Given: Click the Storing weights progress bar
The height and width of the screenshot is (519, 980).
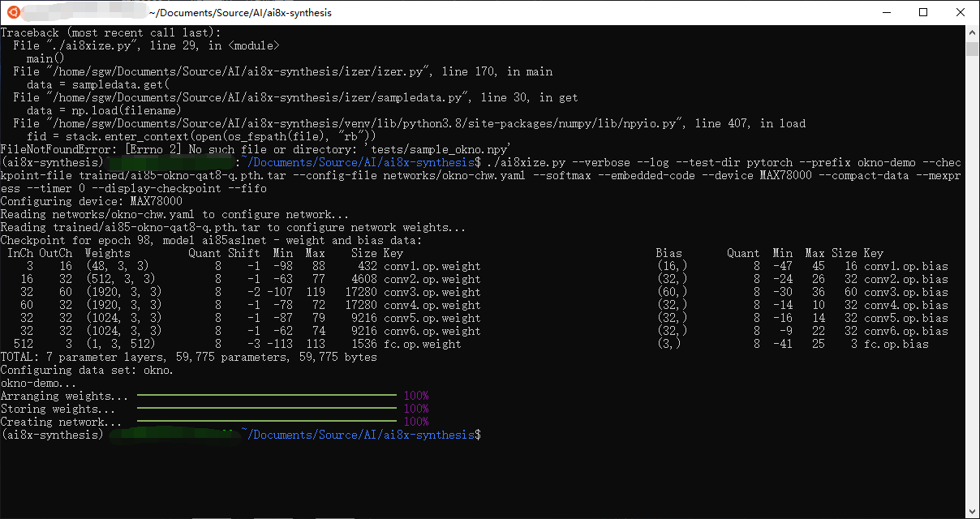Looking at the screenshot, I should (x=266, y=410).
